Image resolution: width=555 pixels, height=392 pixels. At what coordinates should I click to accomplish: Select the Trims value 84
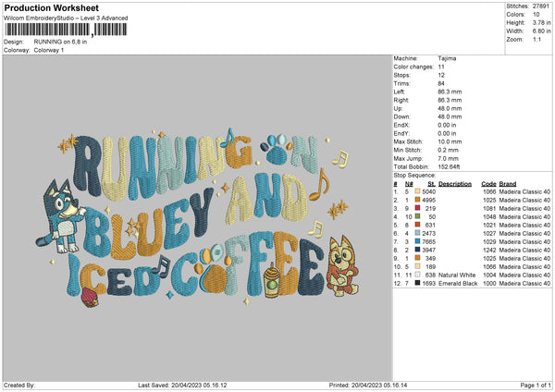(441, 83)
